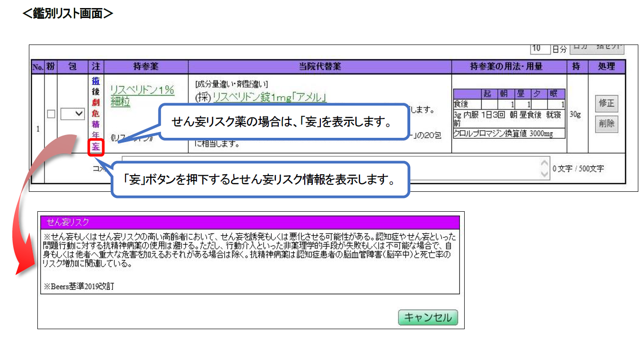The image size is (644, 341).
Task: Click キャンセル to close the risk popup
Action: 428,317
